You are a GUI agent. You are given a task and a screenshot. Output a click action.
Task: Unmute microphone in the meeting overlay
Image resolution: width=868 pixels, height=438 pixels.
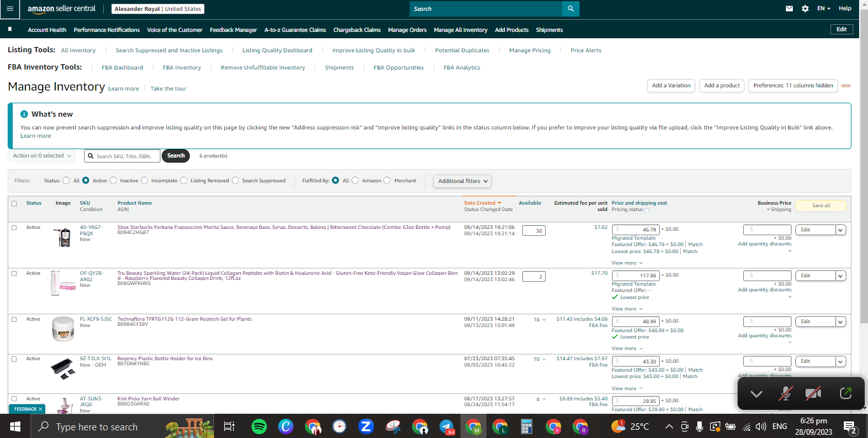(x=786, y=394)
